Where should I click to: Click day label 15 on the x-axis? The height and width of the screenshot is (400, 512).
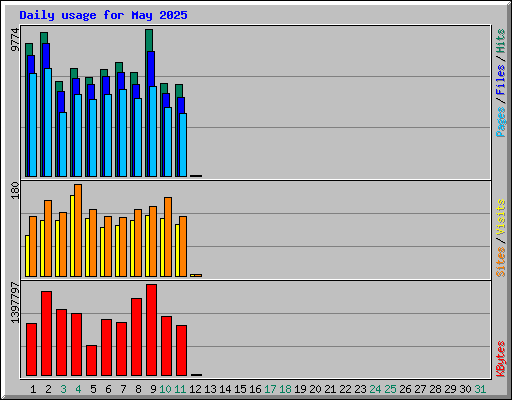click(x=240, y=389)
